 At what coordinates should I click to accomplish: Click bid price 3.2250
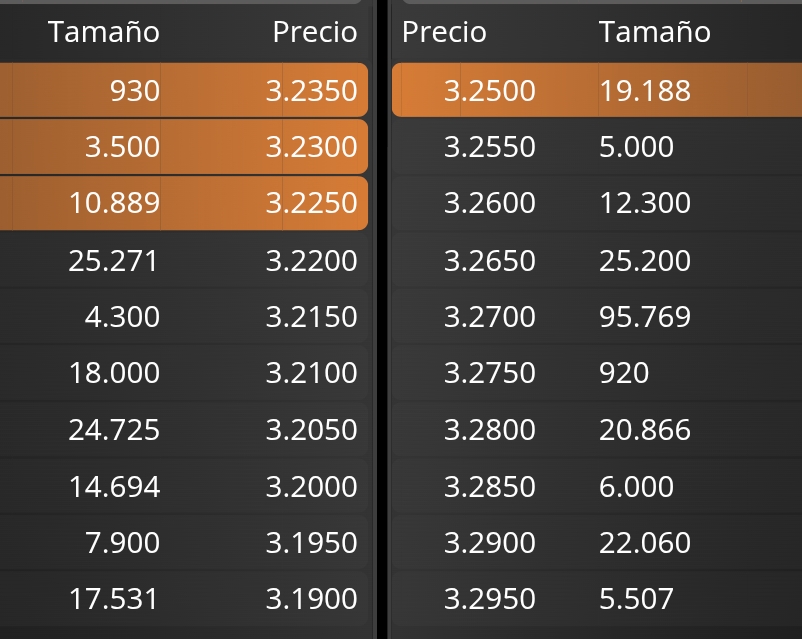pos(311,203)
